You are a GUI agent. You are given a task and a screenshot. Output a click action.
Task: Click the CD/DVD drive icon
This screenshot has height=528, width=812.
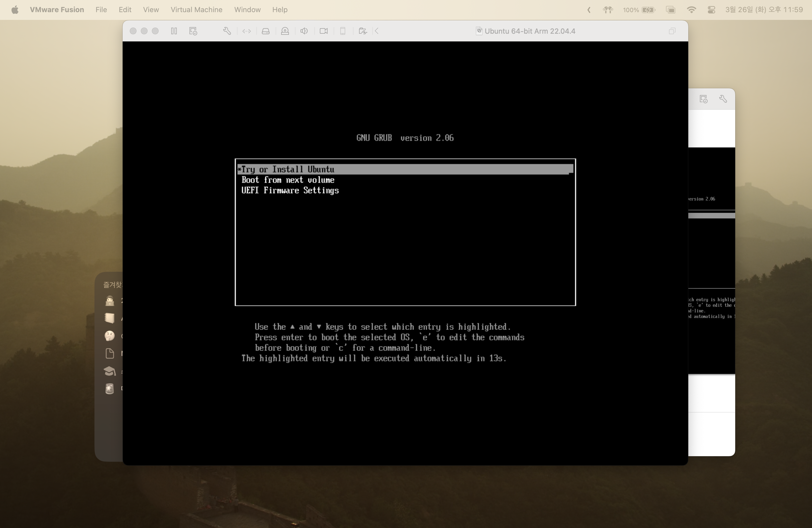(285, 31)
